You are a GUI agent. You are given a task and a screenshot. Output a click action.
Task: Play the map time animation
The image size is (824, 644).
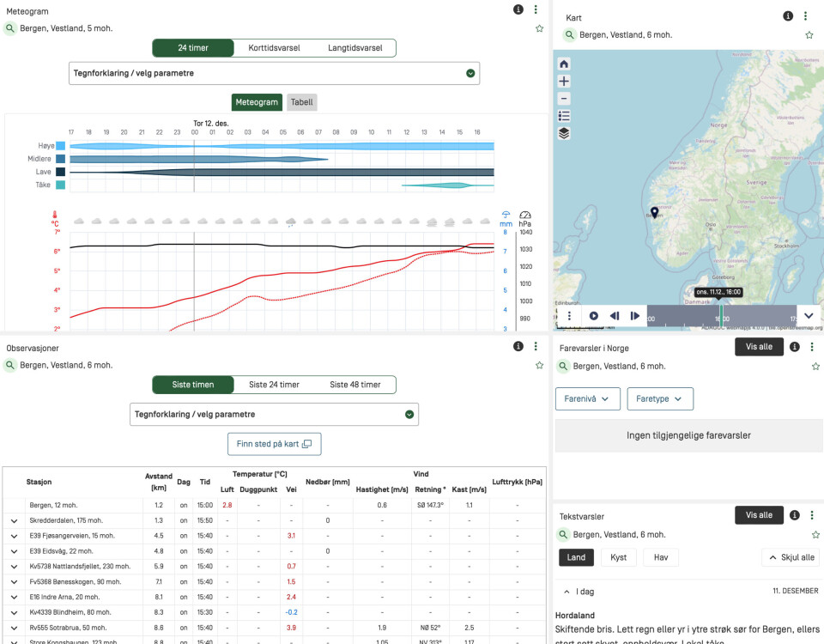tap(593, 316)
